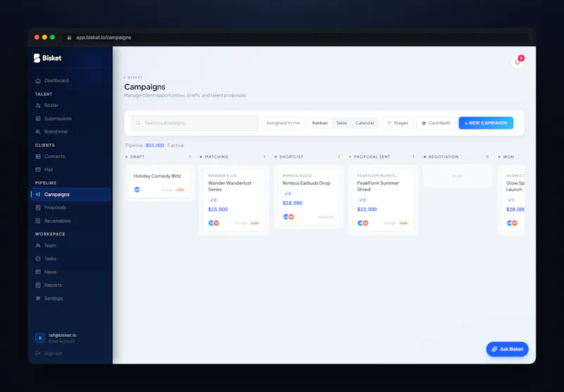Image resolution: width=564 pixels, height=392 pixels.
Task: Click the Proposals document icon
Action: pos(38,207)
